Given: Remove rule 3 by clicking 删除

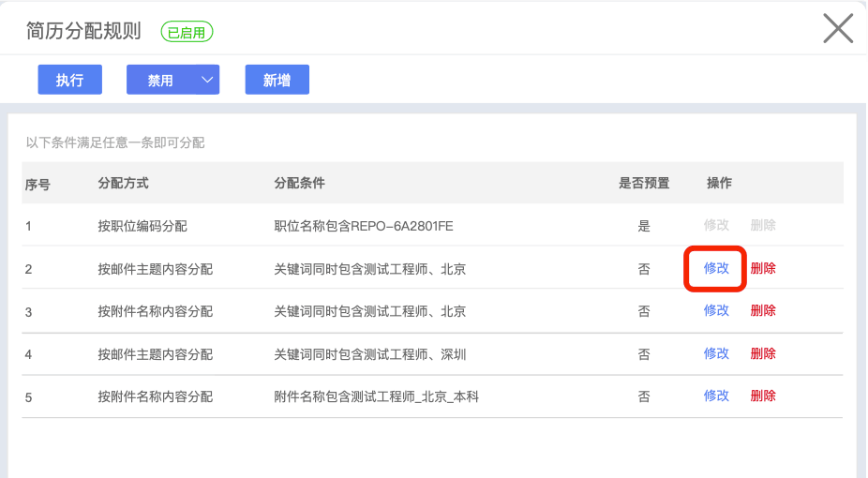Looking at the screenshot, I should click(x=763, y=310).
